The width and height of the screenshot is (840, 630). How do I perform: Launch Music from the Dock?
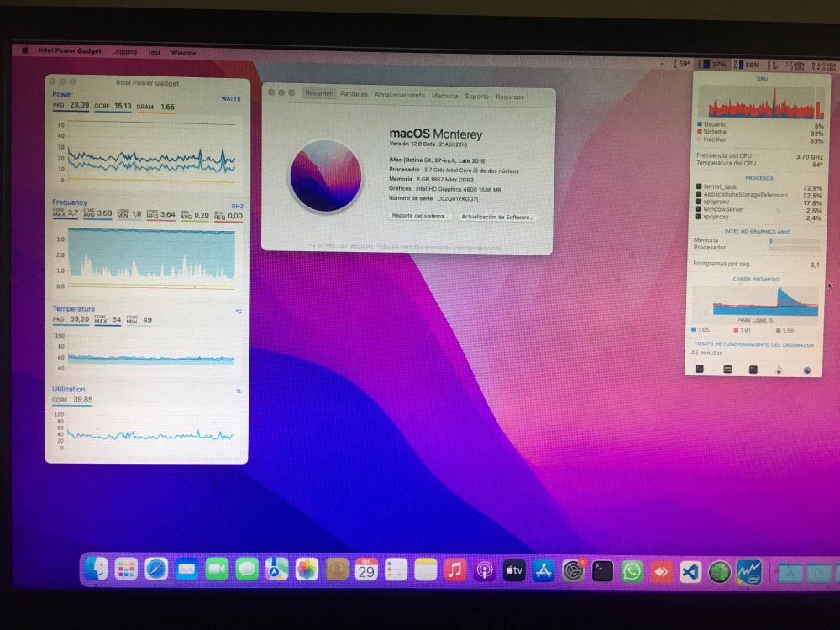[x=455, y=570]
